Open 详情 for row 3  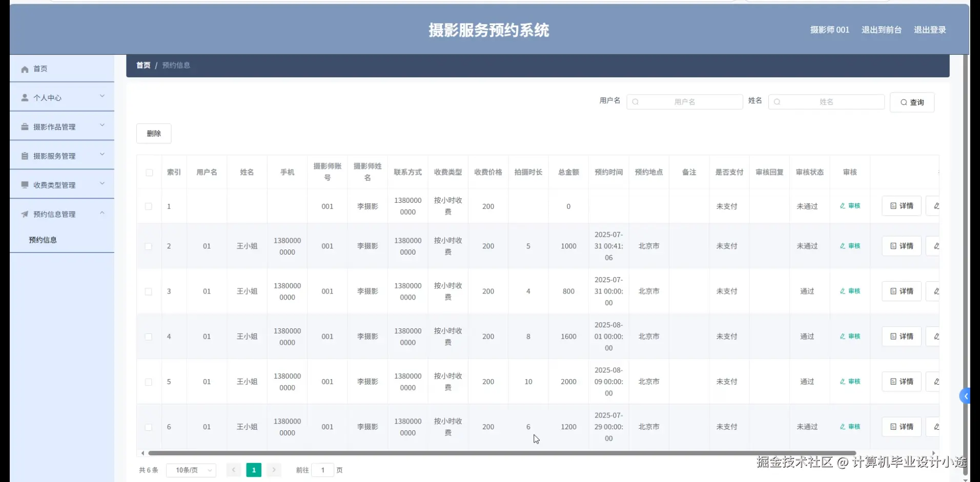click(902, 291)
